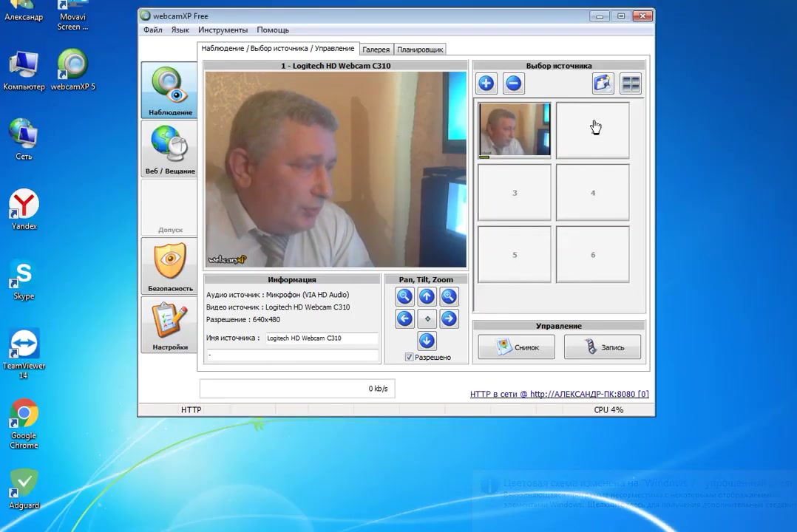Tilt camera down with down arrow
This screenshot has height=532, width=797.
pyautogui.click(x=427, y=341)
